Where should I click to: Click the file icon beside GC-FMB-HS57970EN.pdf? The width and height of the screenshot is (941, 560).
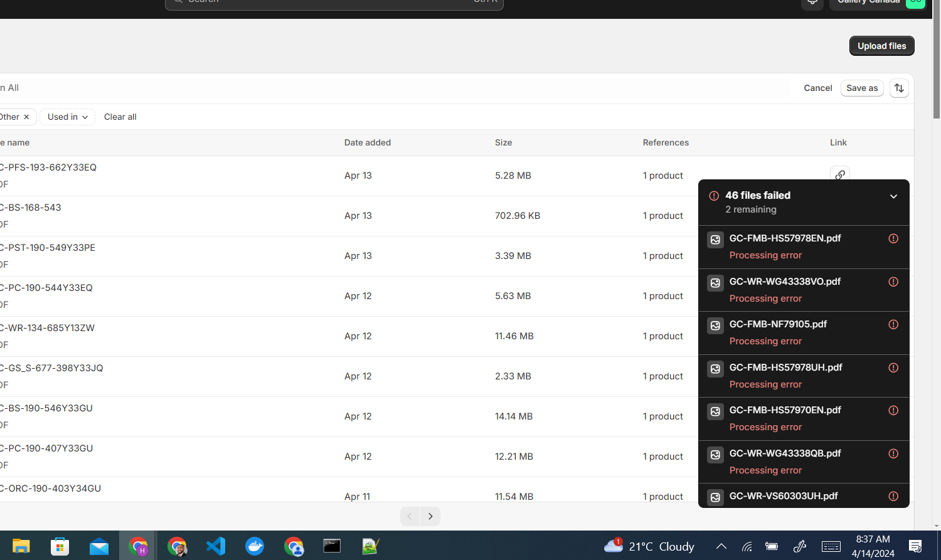click(x=715, y=411)
